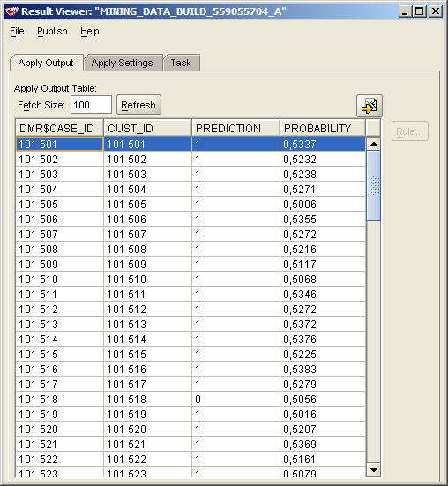
Task: Sort by PROBABILITY column header
Action: coord(323,128)
